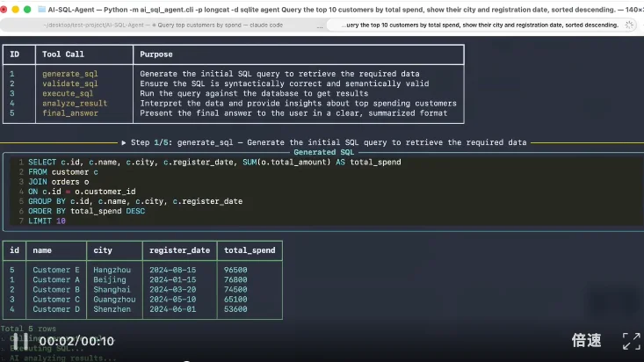Open the tab overflow ellipsis
The width and height of the screenshot is (644, 362).
(320, 25)
